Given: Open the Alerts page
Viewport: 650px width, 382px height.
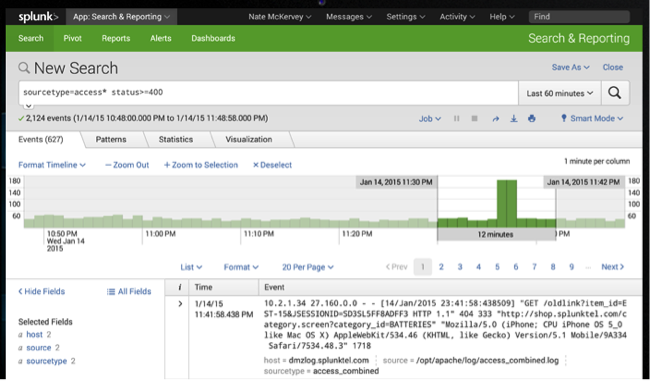Looking at the screenshot, I should click(160, 39).
